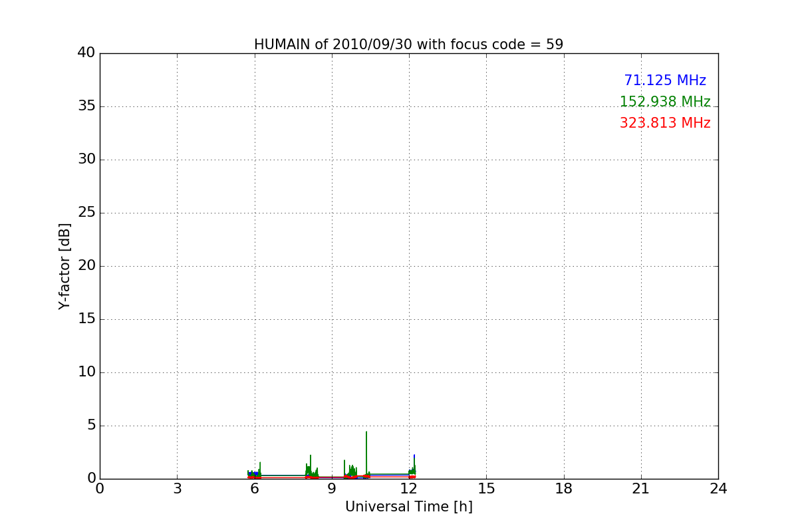Click x-axis tick label 15
Viewport: 798px width, 532px height.
tap(486, 489)
